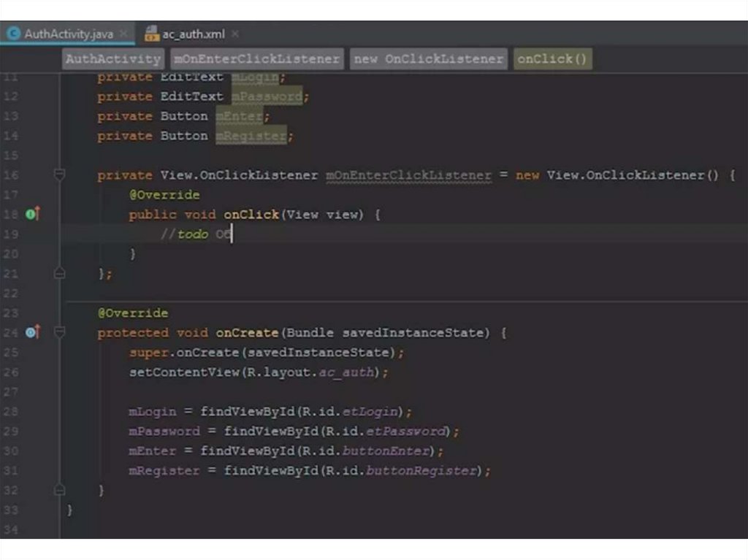Click etLogin id reference
Viewport: 748px width, 560px height.
pyautogui.click(x=370, y=411)
